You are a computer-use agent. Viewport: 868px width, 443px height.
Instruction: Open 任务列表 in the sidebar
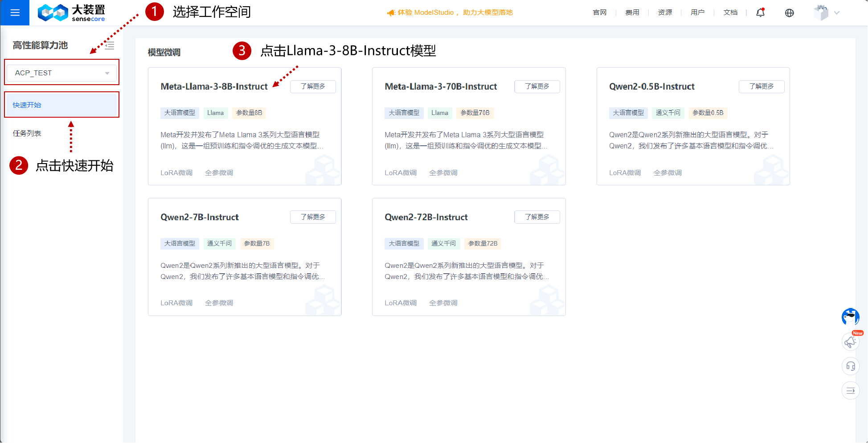pos(27,133)
